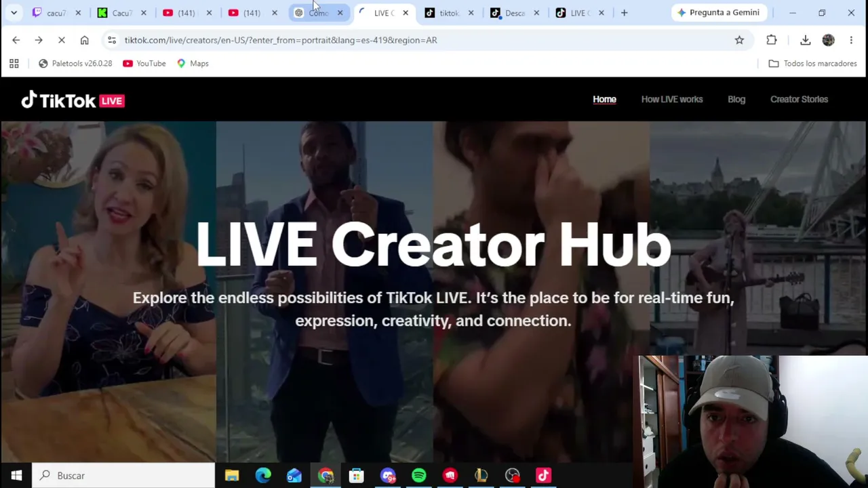Open Microsoft Store from the taskbar
Viewport: 868px width, 488px height.
tap(357, 475)
